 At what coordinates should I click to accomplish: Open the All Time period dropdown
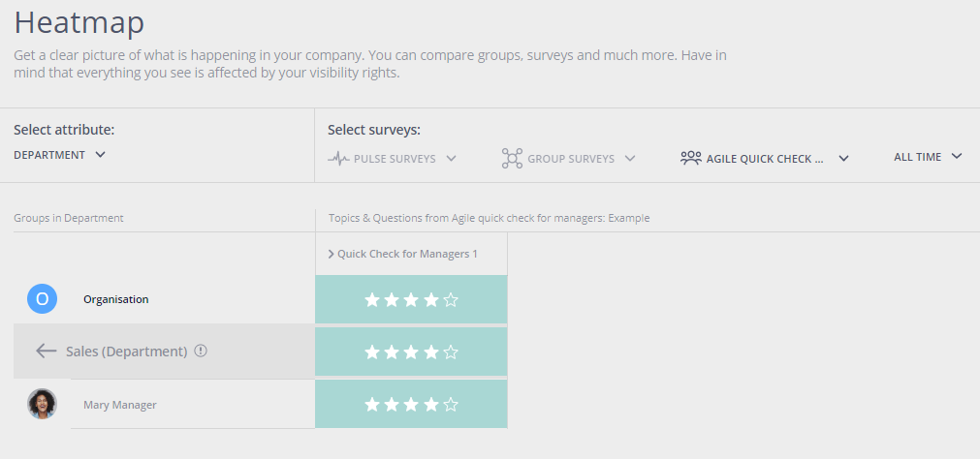coord(928,157)
